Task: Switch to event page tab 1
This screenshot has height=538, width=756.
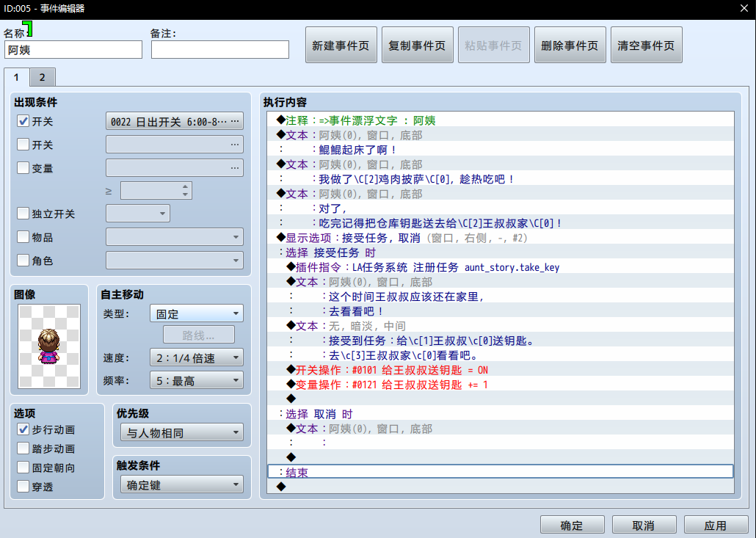Action: (16, 77)
